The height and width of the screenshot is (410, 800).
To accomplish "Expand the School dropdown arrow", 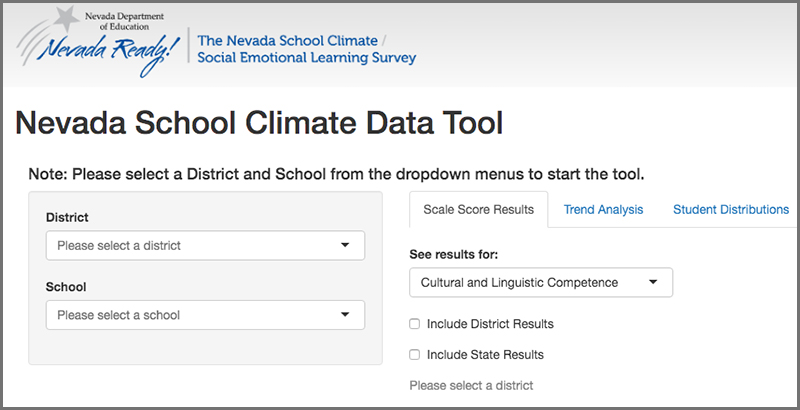I will coord(345,315).
